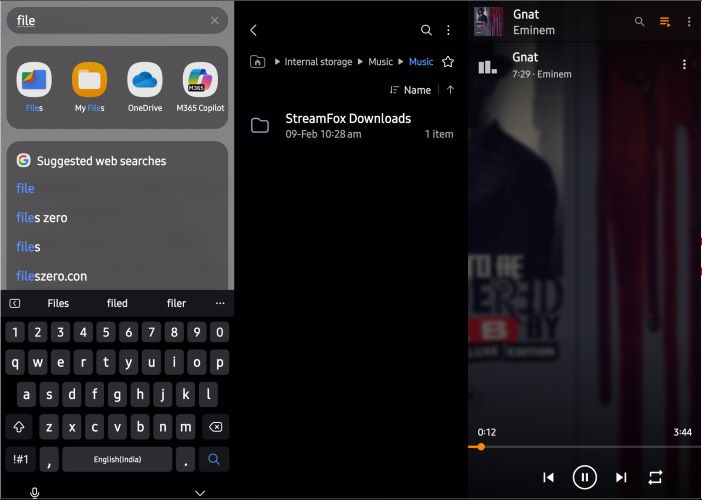Open options for Gnat track row
The height and width of the screenshot is (500, 702).
[684, 64]
